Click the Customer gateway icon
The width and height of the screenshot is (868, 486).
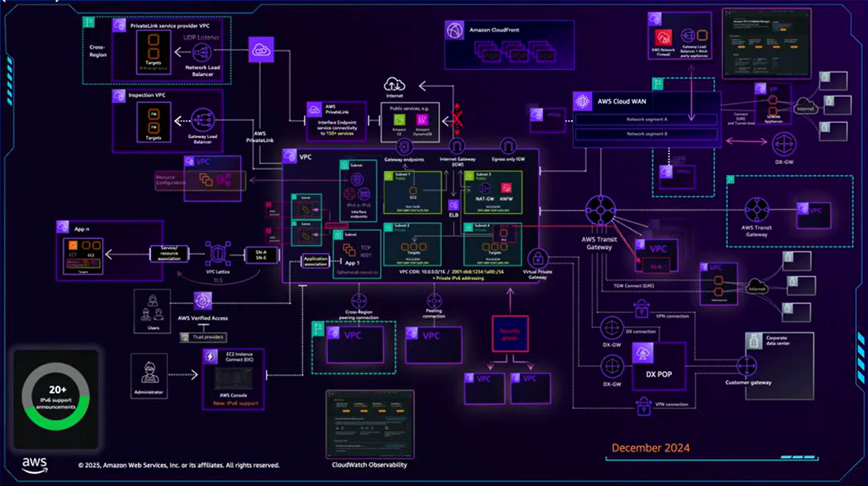[747, 364]
